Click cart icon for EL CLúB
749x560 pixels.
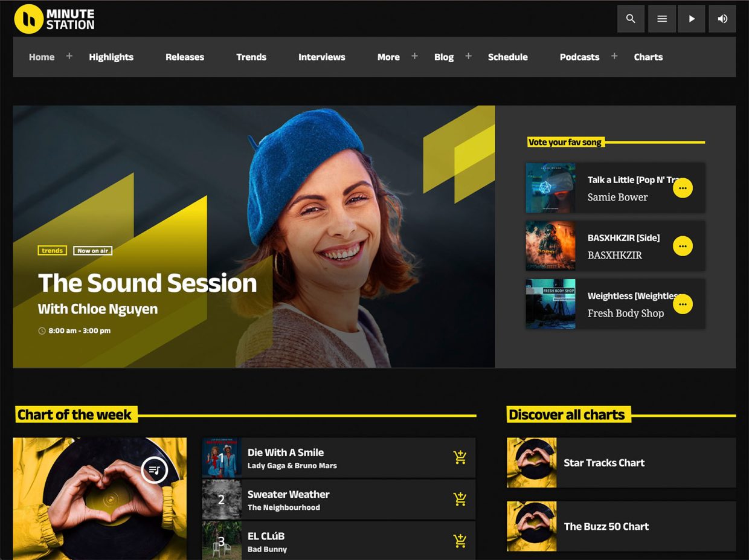[x=460, y=541]
